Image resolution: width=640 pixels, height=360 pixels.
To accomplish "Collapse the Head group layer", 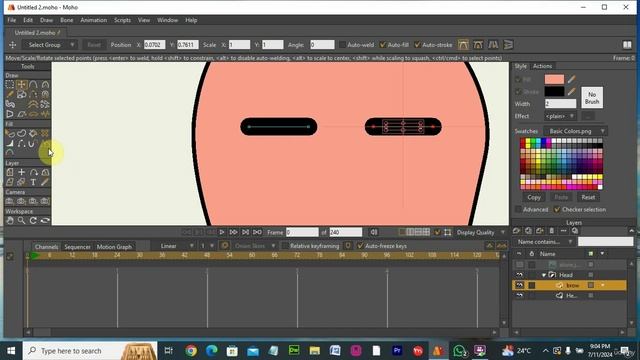I will tap(544, 275).
